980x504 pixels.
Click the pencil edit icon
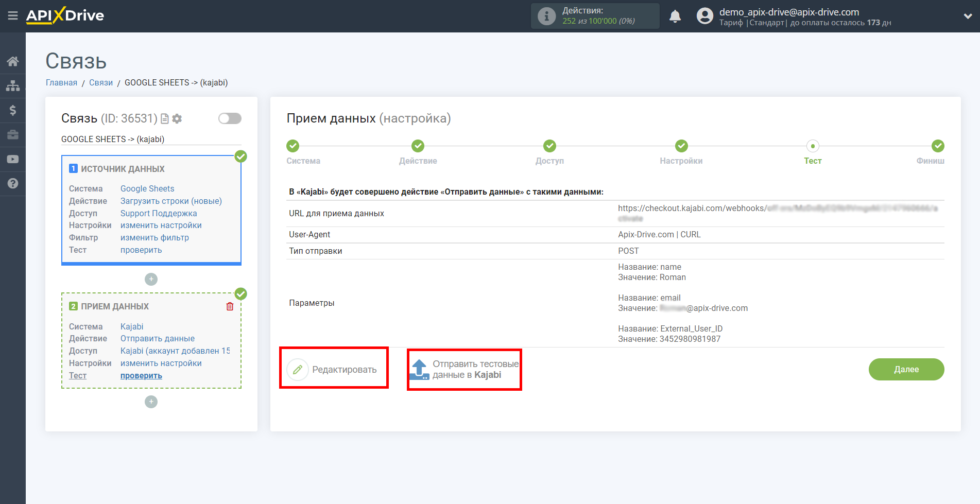(298, 370)
